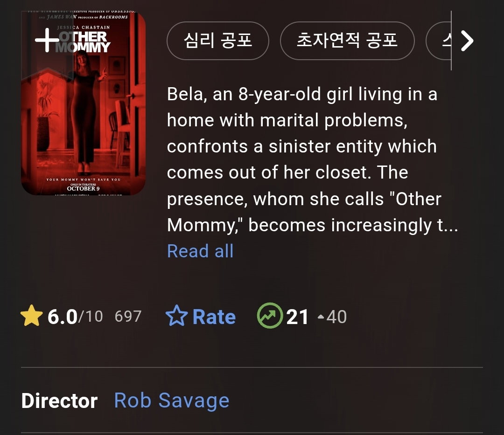Screen dimensions: 504x435
Task: Show more genre chips with right chevron
Action: 467,41
